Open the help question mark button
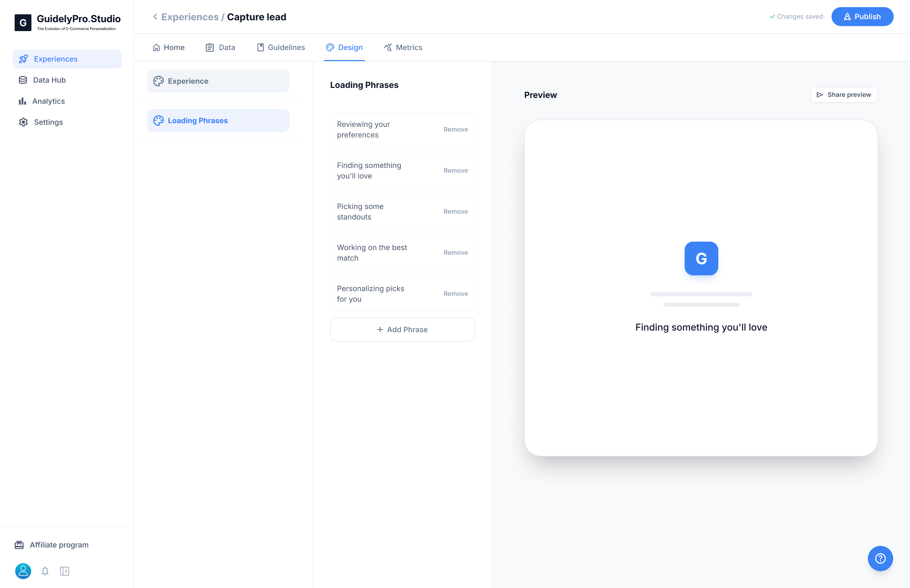This screenshot has width=910, height=588. pos(881,558)
